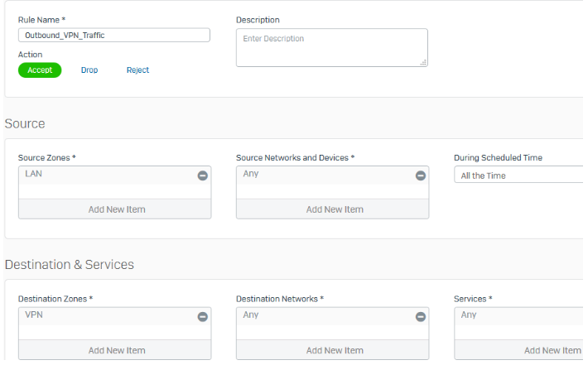Add New Item to Source Zones
Image resolution: width=588 pixels, height=365 pixels.
pos(116,209)
